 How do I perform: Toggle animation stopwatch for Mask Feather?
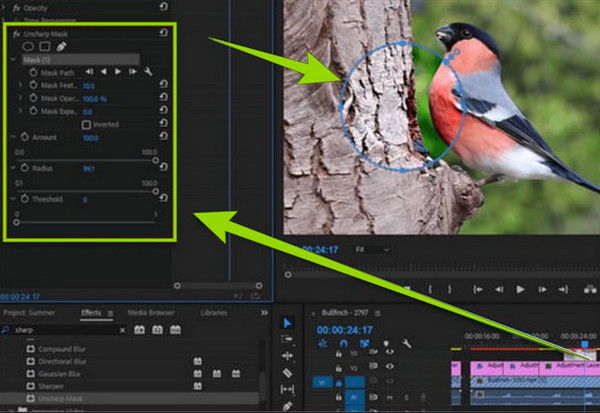pos(33,85)
